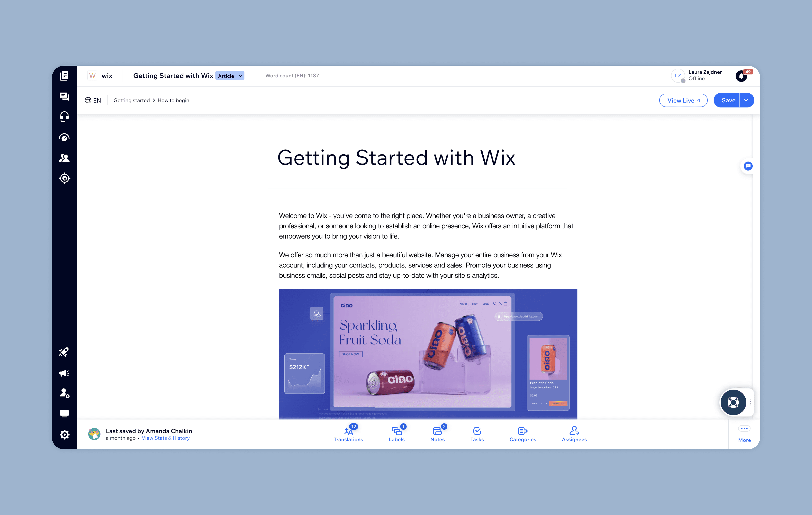The width and height of the screenshot is (812, 515).
Task: Click the View Live button
Action: 683,100
